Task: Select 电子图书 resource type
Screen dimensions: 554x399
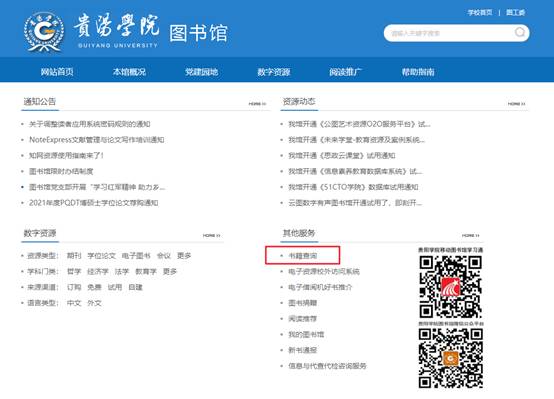Action: coord(136,256)
